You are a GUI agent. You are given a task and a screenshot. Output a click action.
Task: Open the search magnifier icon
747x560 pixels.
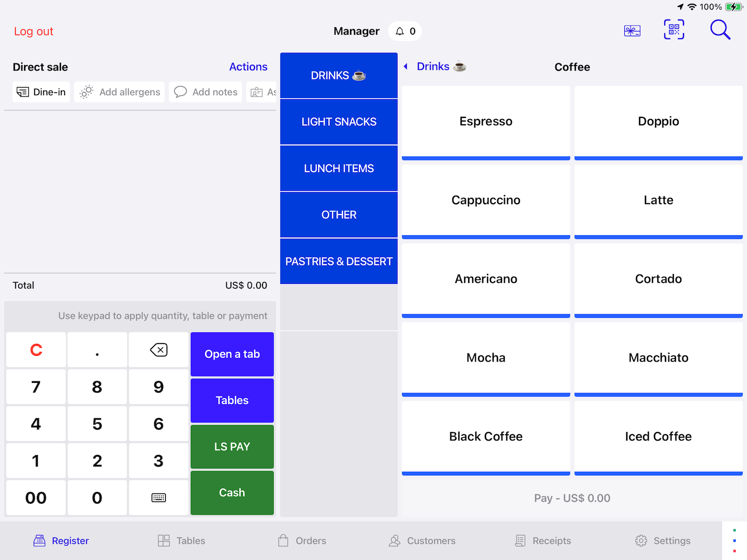719,30
